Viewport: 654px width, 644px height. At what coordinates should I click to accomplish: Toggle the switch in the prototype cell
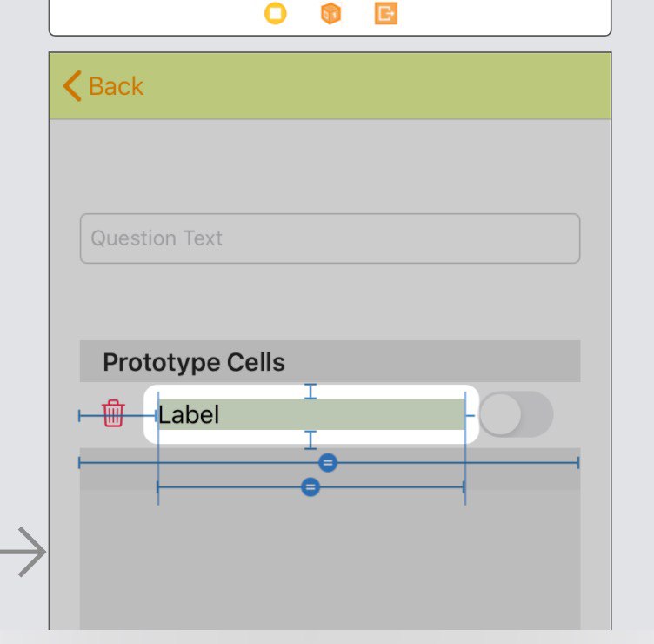(516, 414)
